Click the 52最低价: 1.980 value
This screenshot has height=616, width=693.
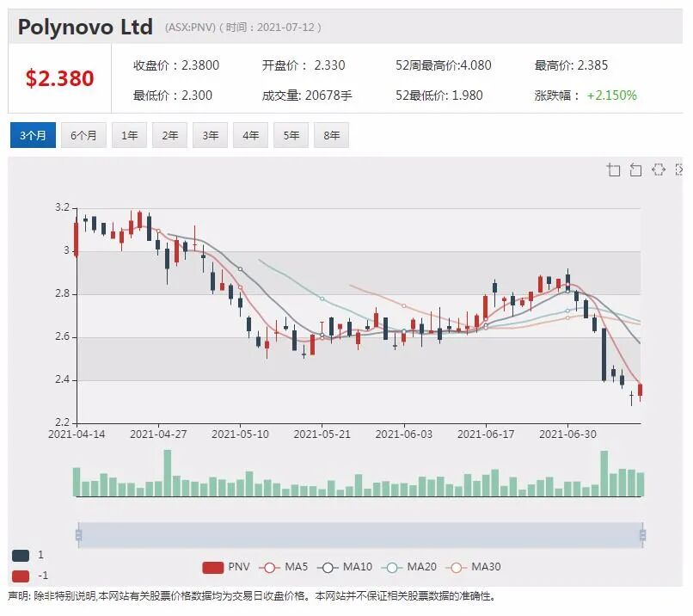point(438,95)
